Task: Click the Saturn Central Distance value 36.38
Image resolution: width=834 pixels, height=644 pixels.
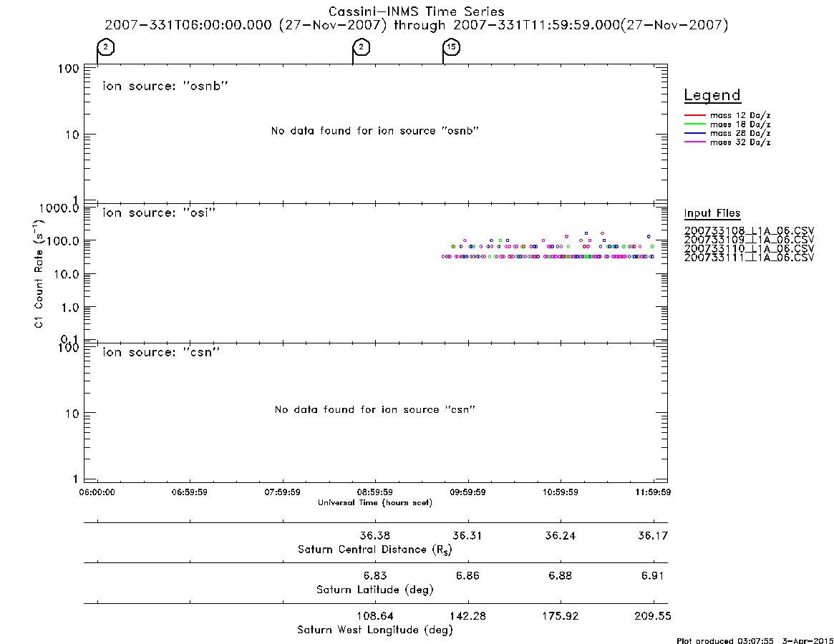Action: click(375, 536)
